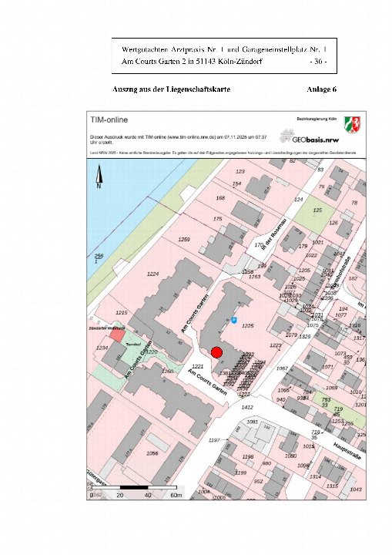Screen dimensions: 392x555
Task: Click parcel number 179
Action: coord(303,246)
